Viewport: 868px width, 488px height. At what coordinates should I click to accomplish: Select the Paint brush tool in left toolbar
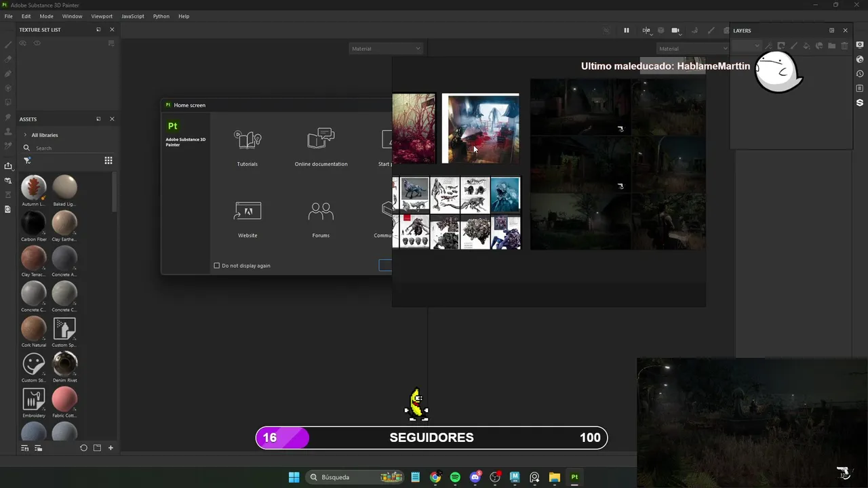point(8,44)
